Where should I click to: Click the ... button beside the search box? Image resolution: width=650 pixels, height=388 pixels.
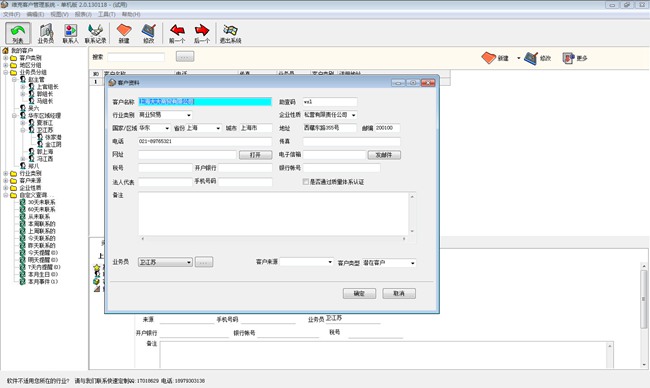185,56
